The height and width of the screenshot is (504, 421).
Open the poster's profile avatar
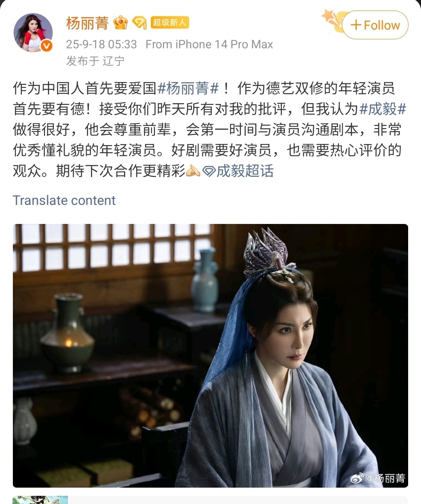pos(33,33)
